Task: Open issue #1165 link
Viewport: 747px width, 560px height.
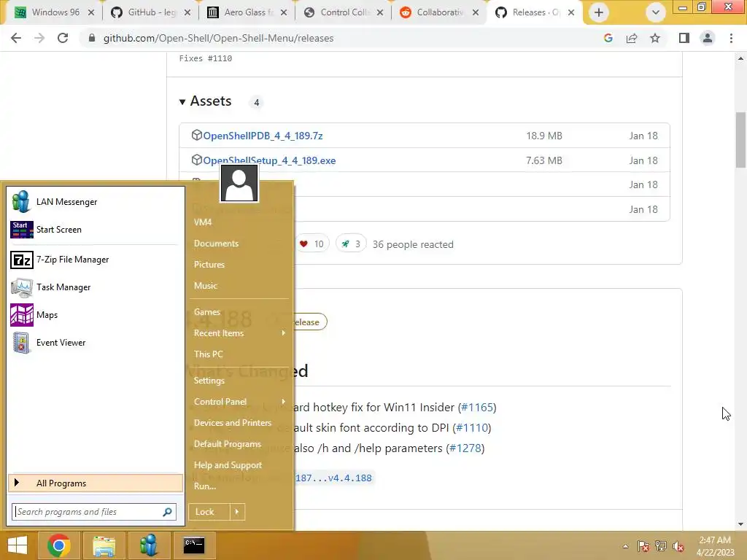Action: (x=477, y=408)
